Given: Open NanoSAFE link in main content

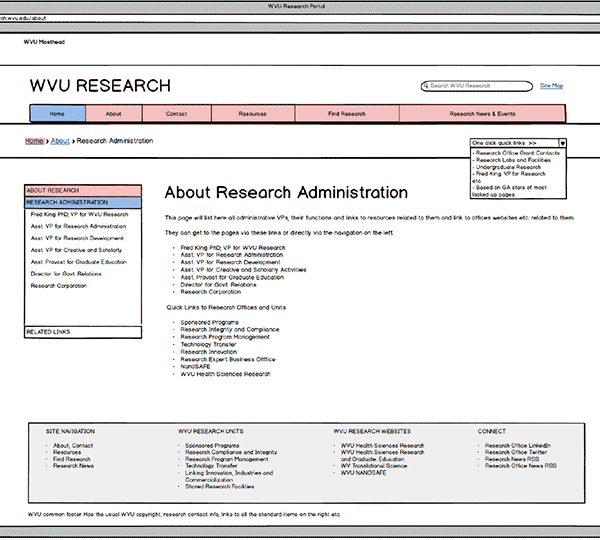Looking at the screenshot, I should [196, 367].
